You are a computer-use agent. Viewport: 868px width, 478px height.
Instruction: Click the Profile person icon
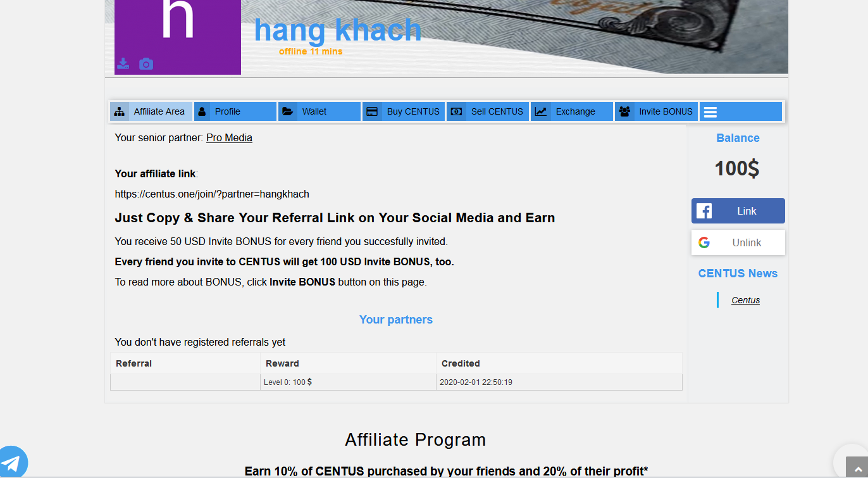coord(202,112)
